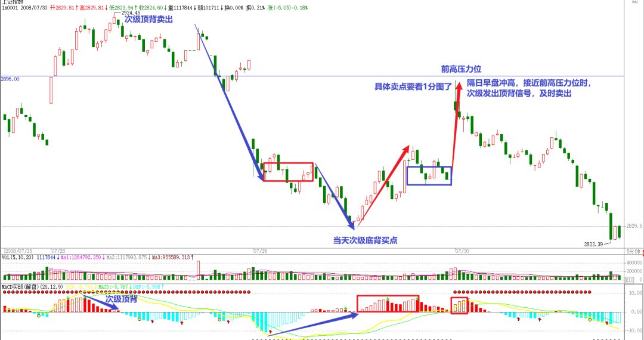Screen dimensions: 644x340
Task: Select the large red box on MACD histogram
Action: (388, 303)
